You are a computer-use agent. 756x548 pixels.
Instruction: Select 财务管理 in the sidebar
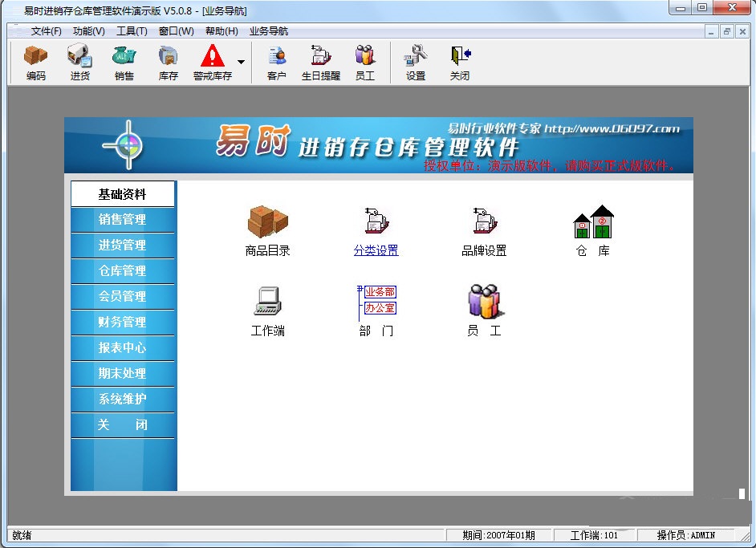(x=123, y=322)
